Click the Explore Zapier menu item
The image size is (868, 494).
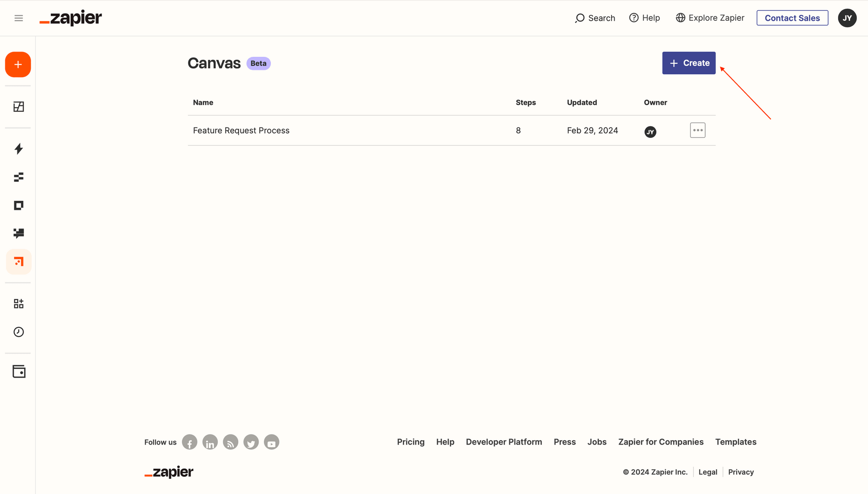click(710, 18)
